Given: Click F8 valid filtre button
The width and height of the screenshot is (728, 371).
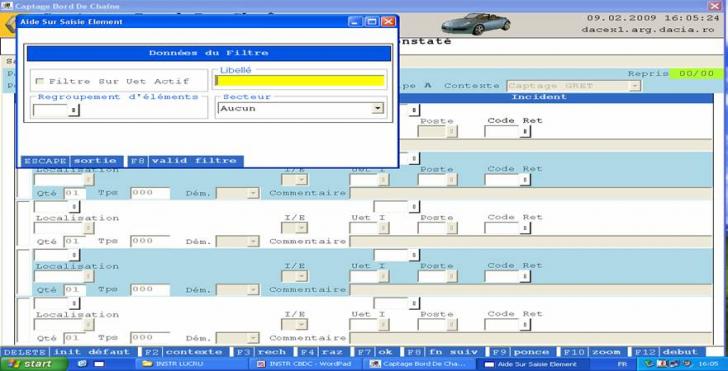Looking at the screenshot, I should (x=185, y=161).
